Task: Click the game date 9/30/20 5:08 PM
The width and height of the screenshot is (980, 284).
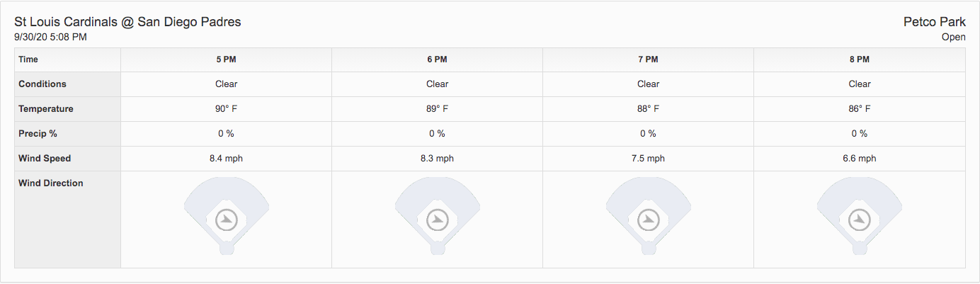Action: [50, 37]
